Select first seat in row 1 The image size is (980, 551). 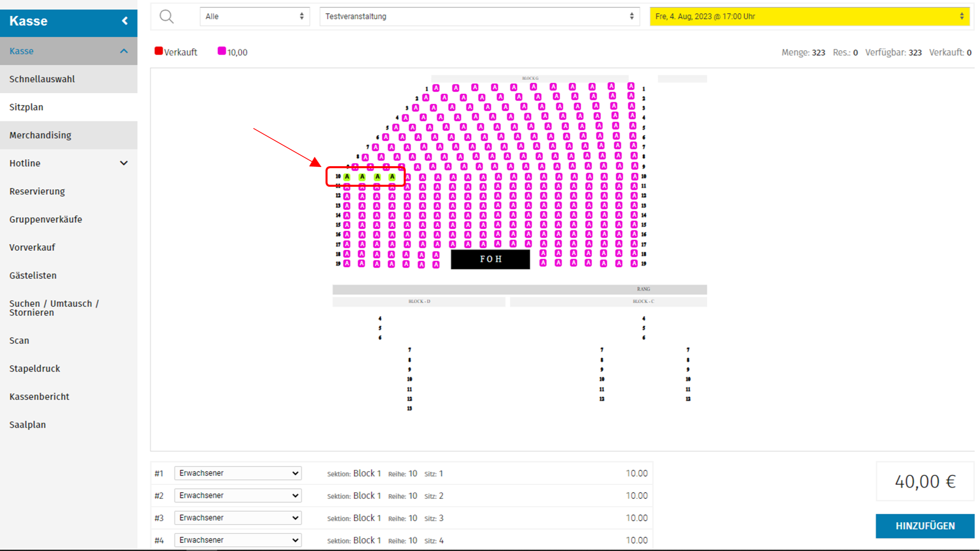436,88
